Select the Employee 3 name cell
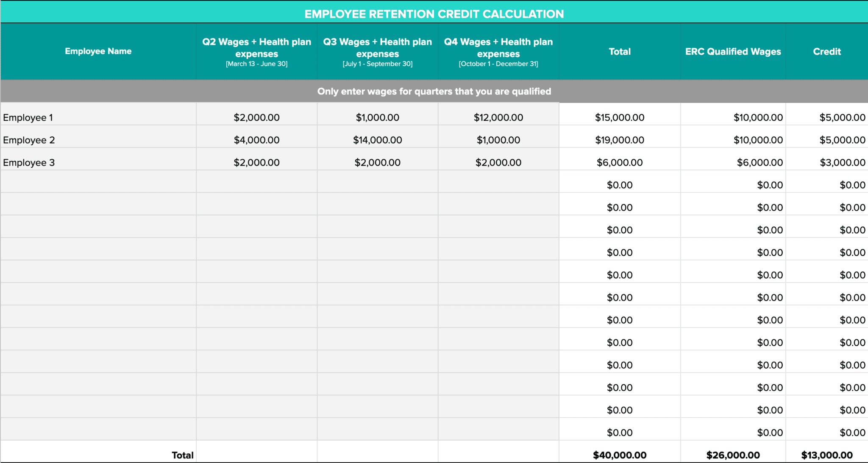Viewport: 868px width, 463px height. pyautogui.click(x=29, y=162)
